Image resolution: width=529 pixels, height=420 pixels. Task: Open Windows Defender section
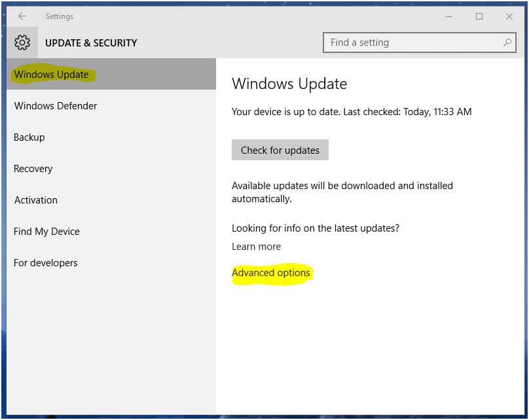pos(111,105)
